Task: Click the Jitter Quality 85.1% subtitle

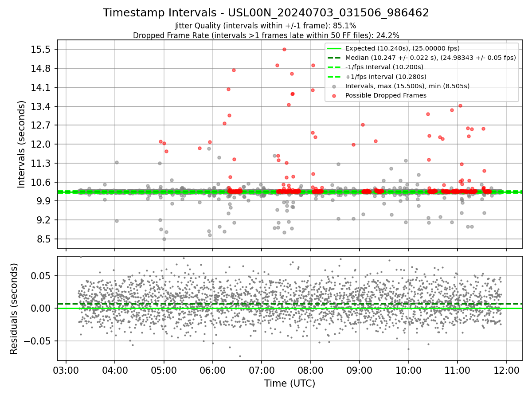Action: (x=266, y=26)
